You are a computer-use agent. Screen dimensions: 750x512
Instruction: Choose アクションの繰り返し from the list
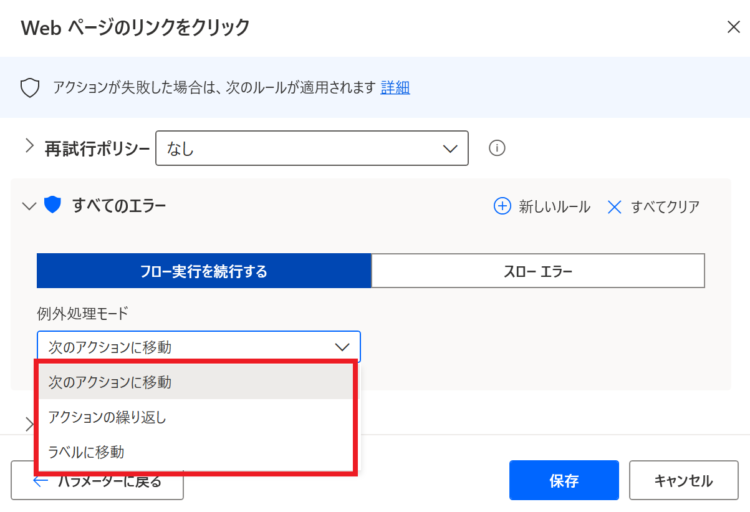click(196, 417)
